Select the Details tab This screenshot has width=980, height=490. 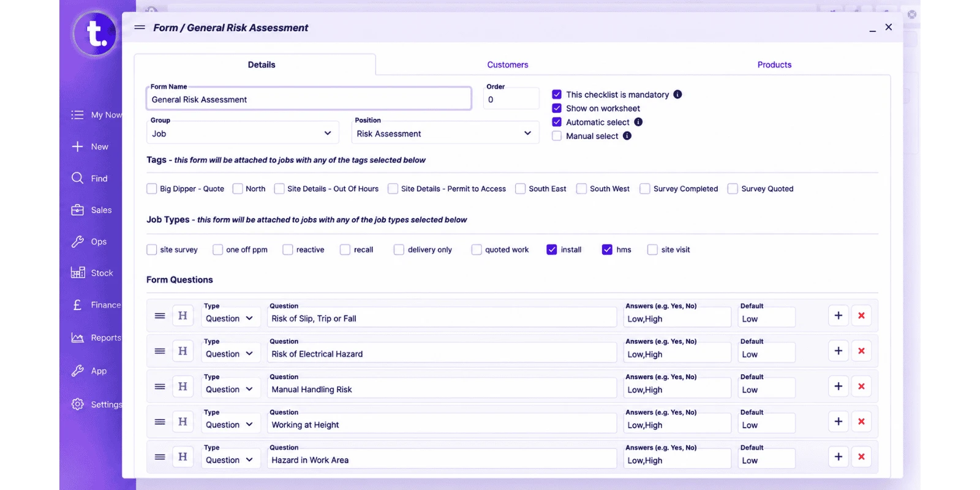(x=262, y=65)
